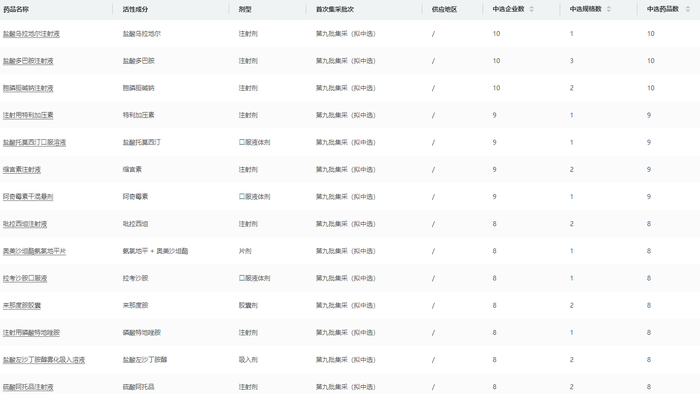The height and width of the screenshot is (394, 700).
Task: Select active ingredient cell 盐酸左沙丁胺醇
Action: pyautogui.click(x=145, y=360)
